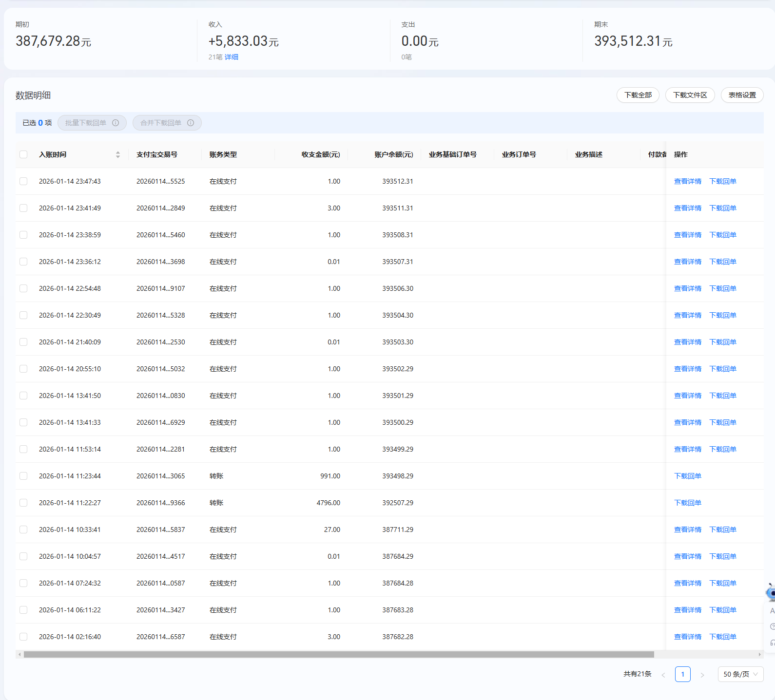The image size is (775, 700).
Task: Open 详细 link under income
Action: point(232,57)
